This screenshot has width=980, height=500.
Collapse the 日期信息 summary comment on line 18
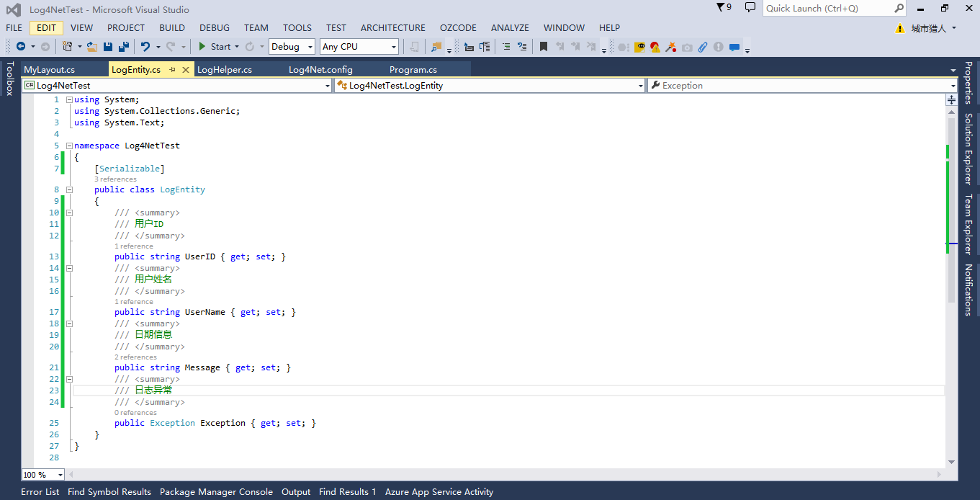[x=69, y=323]
